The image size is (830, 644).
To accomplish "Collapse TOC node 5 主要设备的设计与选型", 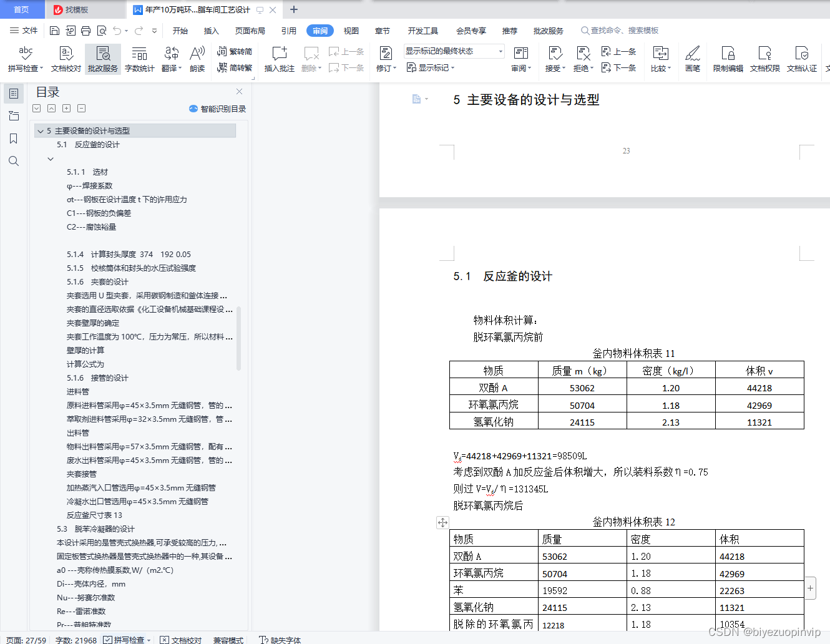I will 41,131.
